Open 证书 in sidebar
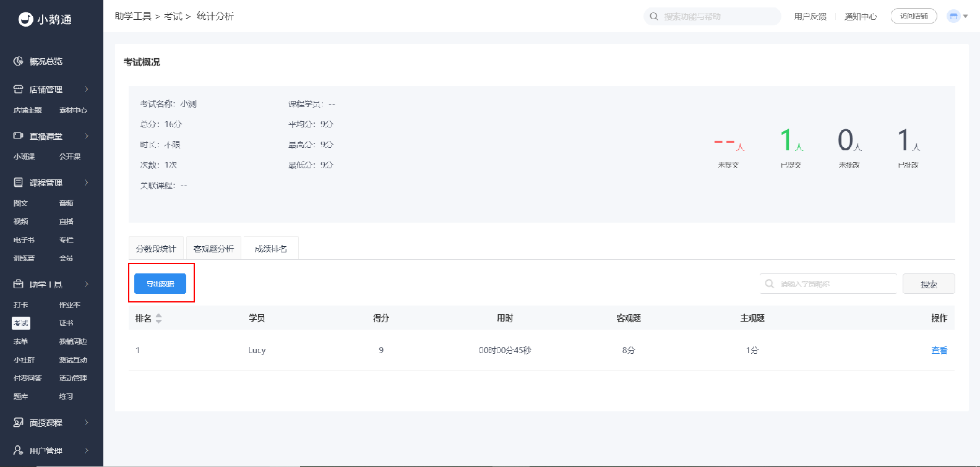Screen dimensions: 980x467 [x=66, y=323]
